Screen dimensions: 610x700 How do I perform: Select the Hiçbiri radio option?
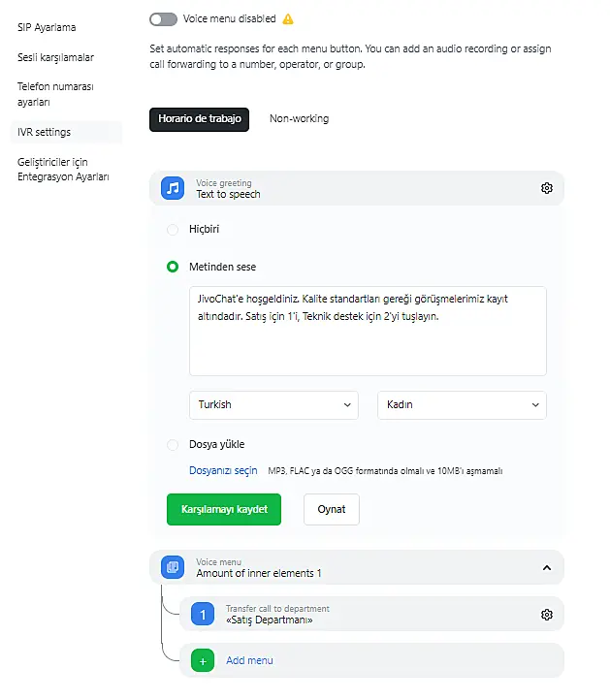click(x=173, y=230)
